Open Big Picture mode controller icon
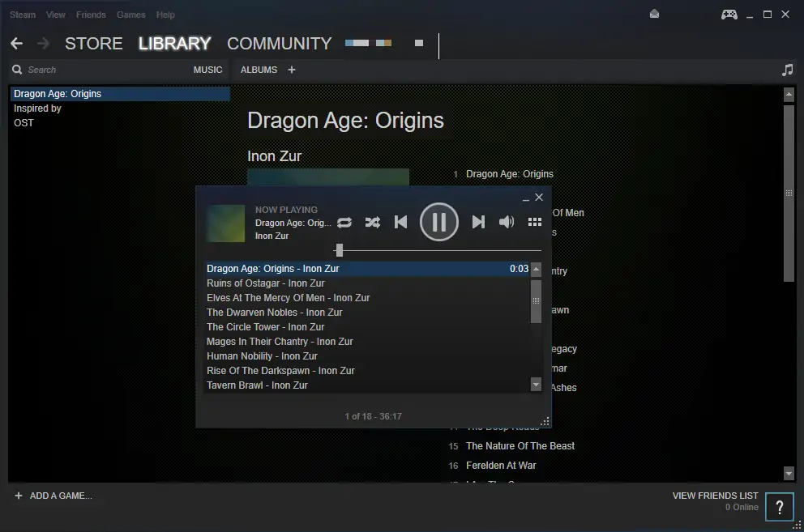 pos(729,15)
